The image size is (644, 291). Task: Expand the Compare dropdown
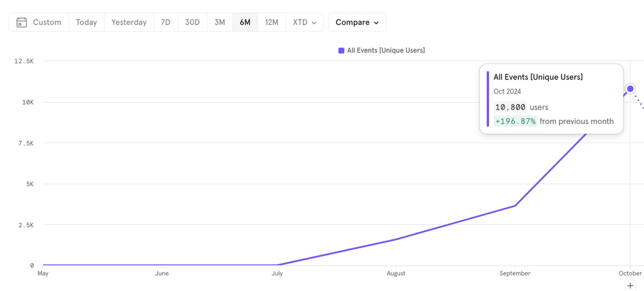click(x=357, y=23)
